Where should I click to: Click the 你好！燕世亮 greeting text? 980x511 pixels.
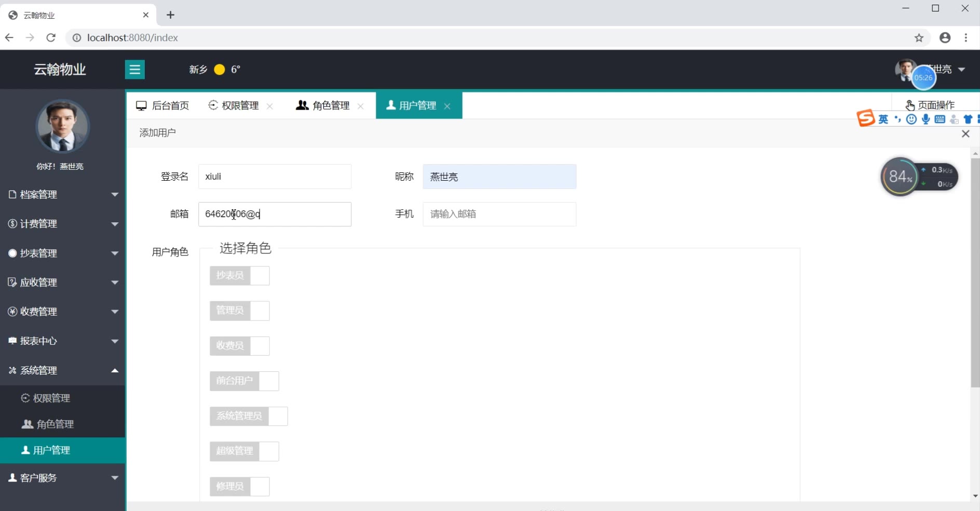pyautogui.click(x=60, y=167)
